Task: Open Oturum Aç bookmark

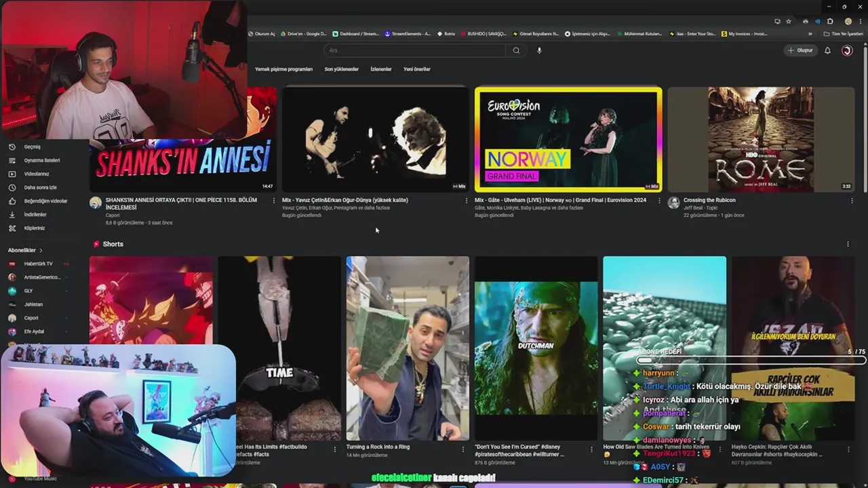Action: (x=262, y=33)
